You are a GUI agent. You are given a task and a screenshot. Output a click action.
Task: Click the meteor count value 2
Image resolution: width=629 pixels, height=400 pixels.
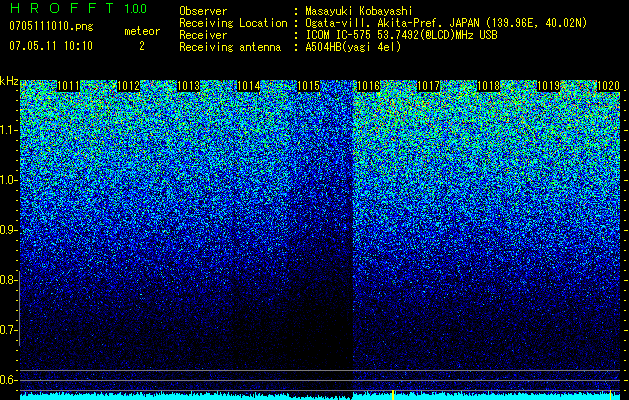(x=142, y=46)
